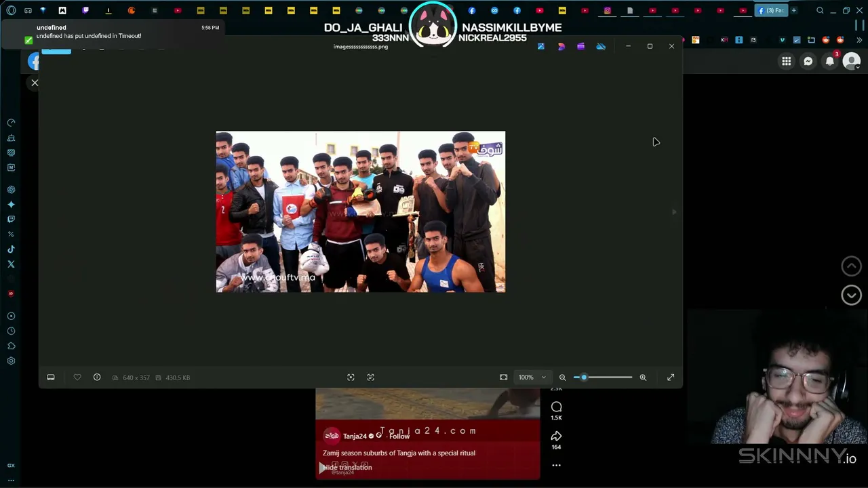Open Facebook Messenger

click(x=808, y=61)
